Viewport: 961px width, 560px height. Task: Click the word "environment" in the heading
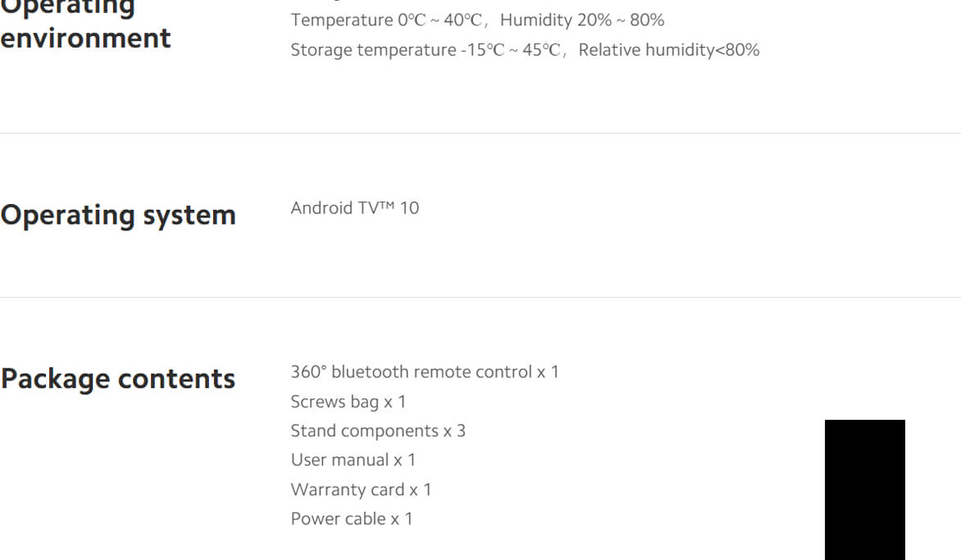click(x=85, y=39)
